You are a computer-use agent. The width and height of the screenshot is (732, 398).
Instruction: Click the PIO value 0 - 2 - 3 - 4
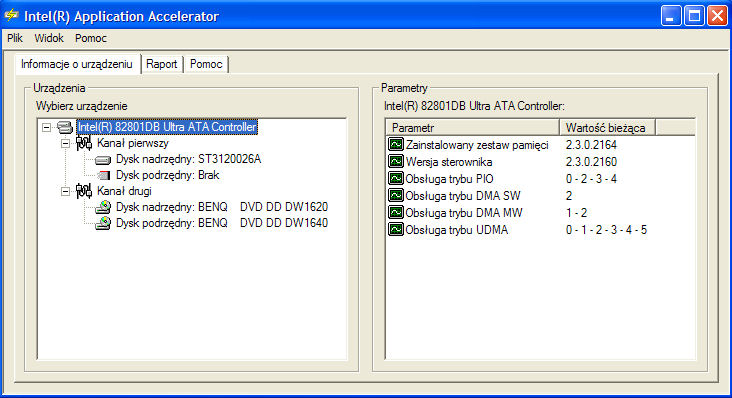(x=591, y=179)
